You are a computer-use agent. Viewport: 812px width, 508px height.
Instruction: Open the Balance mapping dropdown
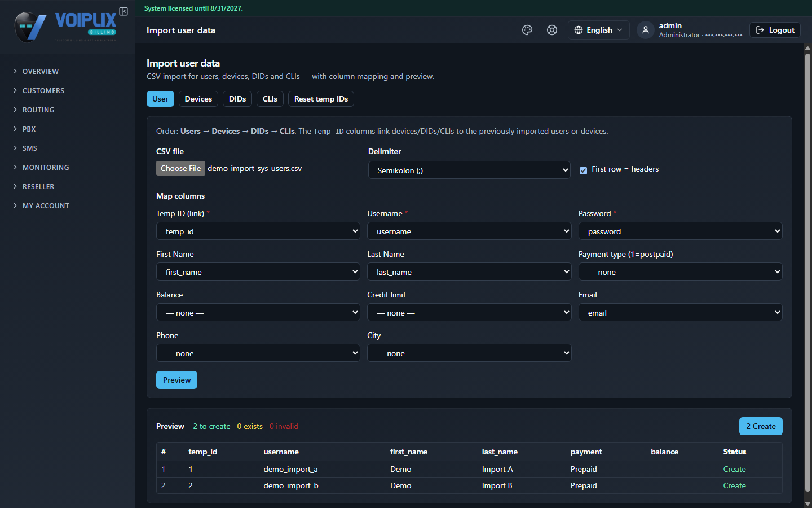coord(258,312)
